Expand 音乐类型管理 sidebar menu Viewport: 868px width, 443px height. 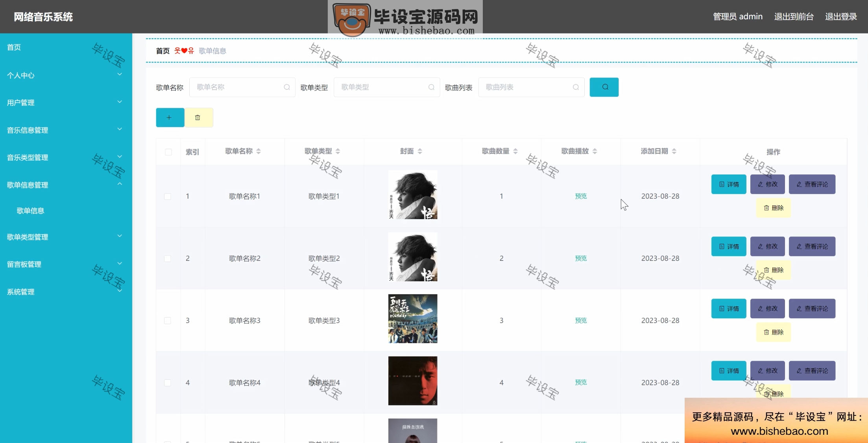[66, 157]
